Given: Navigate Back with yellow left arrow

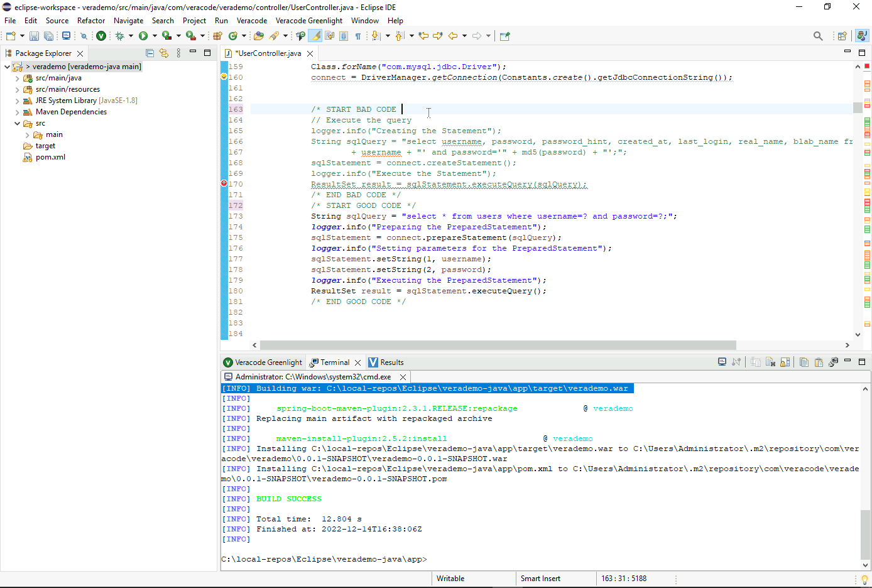Looking at the screenshot, I should [x=453, y=36].
